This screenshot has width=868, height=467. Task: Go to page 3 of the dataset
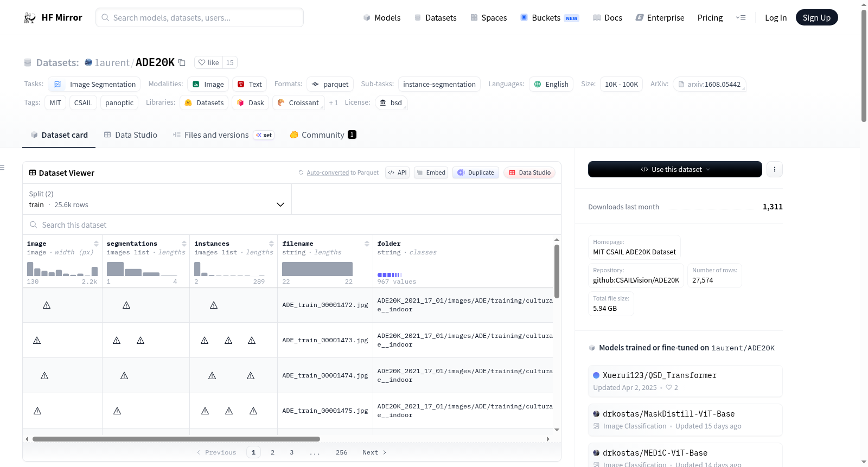[x=291, y=452]
